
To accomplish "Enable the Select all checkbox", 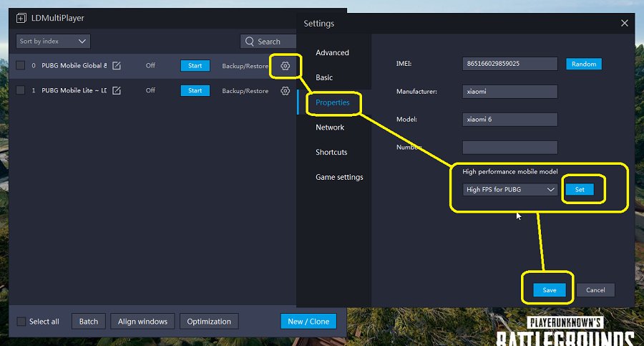I will tap(21, 322).
